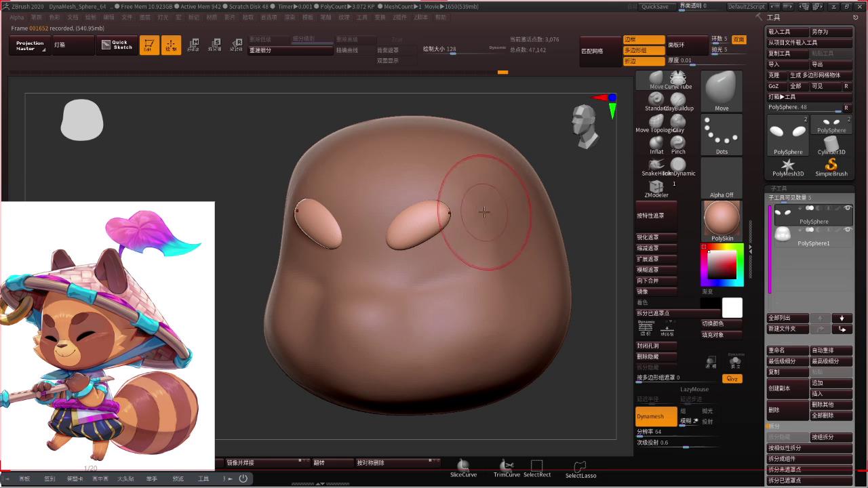
Task: Choose the PolyMesh3D star tool
Action: tap(788, 167)
